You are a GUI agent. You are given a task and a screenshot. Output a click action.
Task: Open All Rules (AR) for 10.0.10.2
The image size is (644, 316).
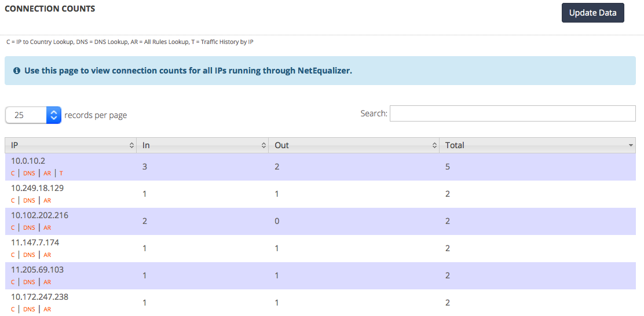pyautogui.click(x=47, y=174)
